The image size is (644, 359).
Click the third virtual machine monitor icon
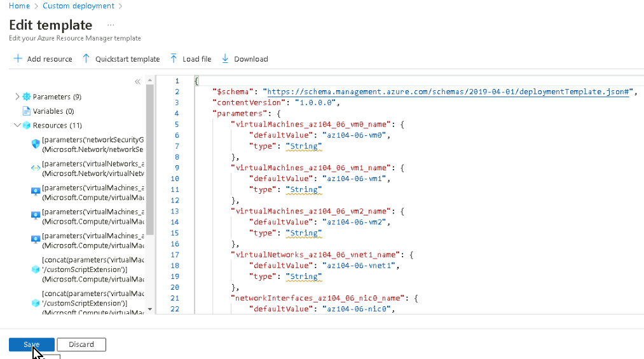36,240
